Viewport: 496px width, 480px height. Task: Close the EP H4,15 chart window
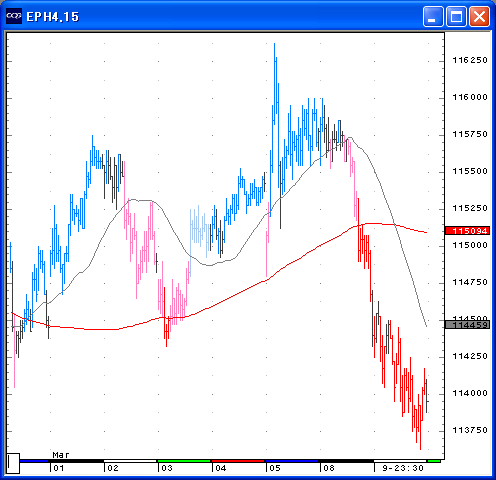coord(479,16)
